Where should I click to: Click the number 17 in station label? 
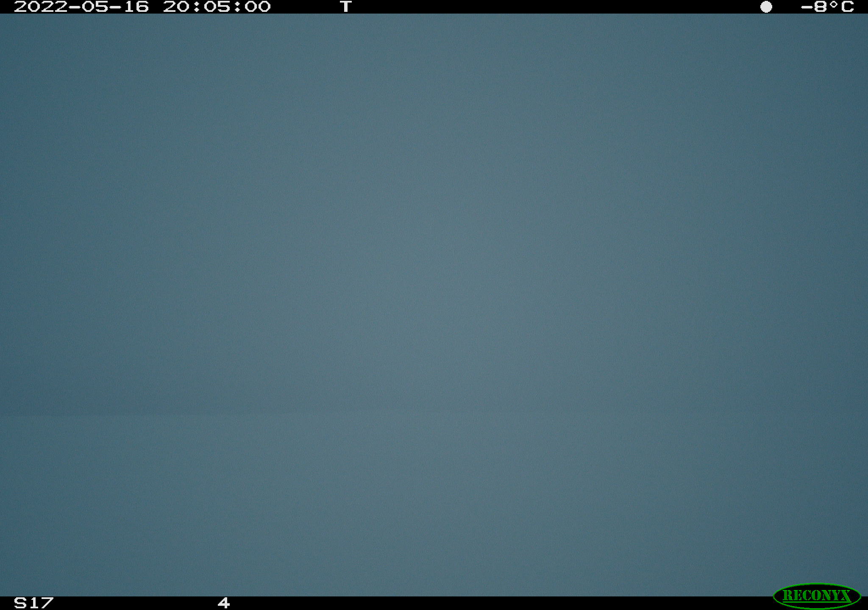(x=42, y=603)
